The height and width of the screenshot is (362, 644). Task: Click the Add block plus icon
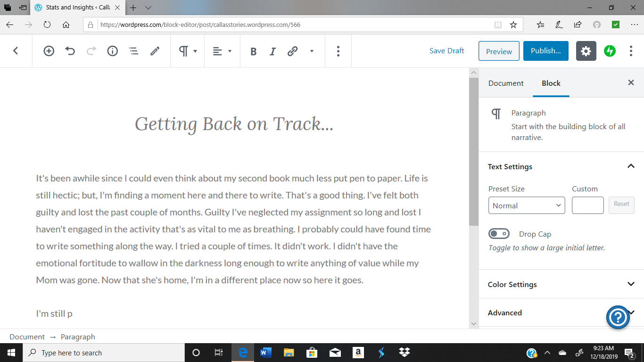pos(49,51)
